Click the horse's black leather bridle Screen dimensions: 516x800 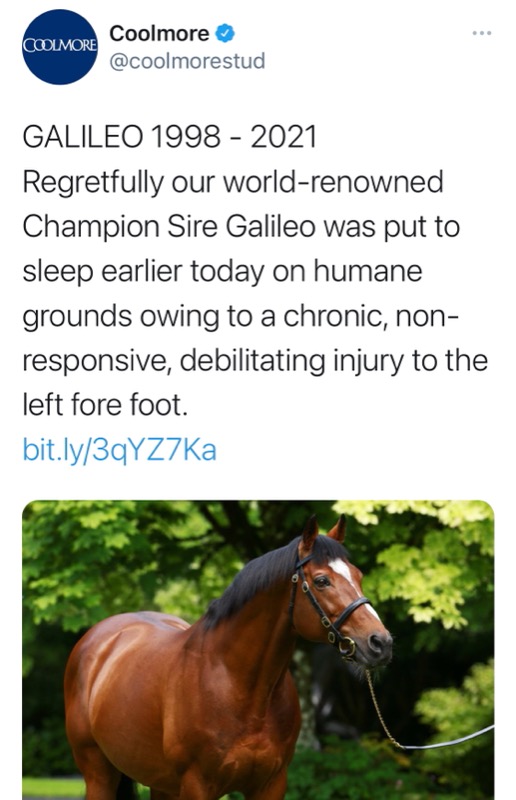coord(329,607)
